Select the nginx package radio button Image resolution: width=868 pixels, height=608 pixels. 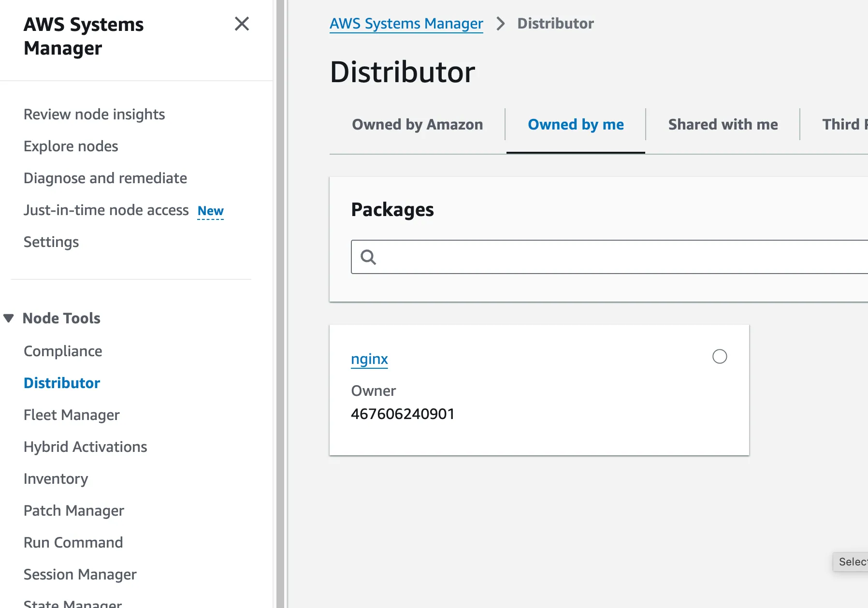point(720,357)
